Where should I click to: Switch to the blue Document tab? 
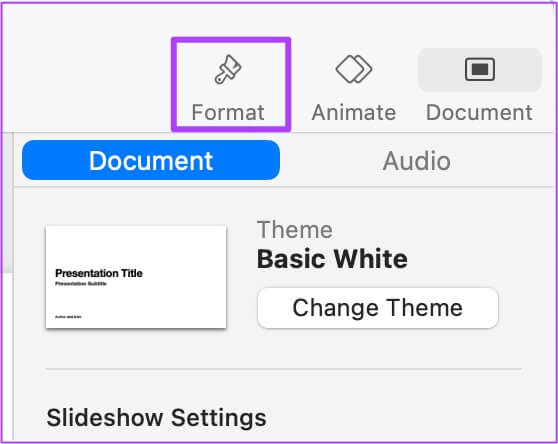coord(151,160)
